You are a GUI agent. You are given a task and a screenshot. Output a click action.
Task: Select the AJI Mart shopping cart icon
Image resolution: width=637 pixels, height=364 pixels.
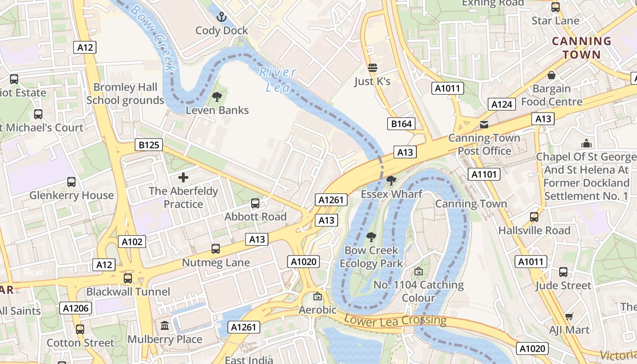pos(569,316)
